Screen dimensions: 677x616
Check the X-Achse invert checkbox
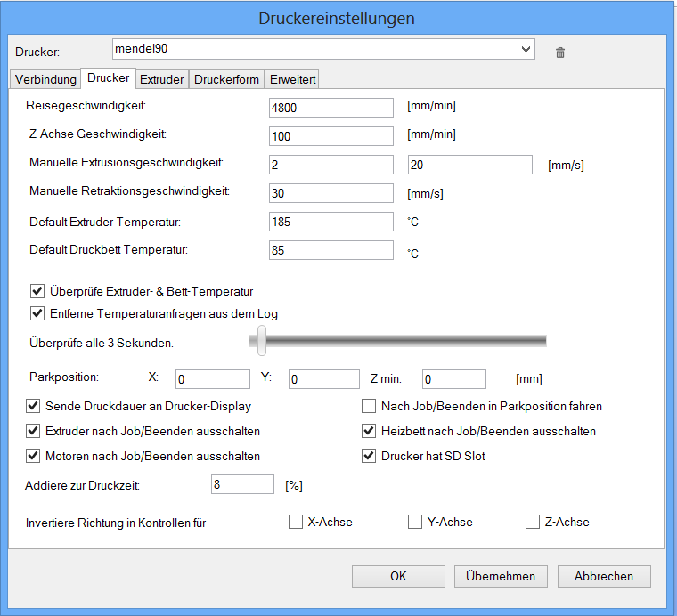296,522
